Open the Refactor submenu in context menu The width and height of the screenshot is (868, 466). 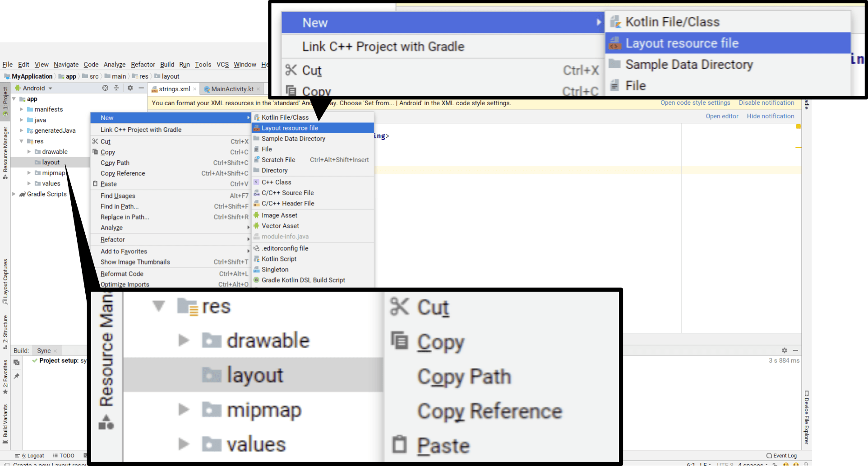[x=171, y=239]
